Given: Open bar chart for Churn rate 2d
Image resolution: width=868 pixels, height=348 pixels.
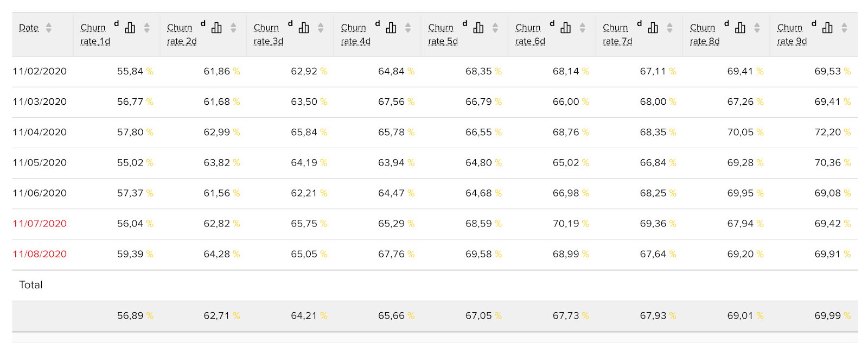Looking at the screenshot, I should (216, 28).
